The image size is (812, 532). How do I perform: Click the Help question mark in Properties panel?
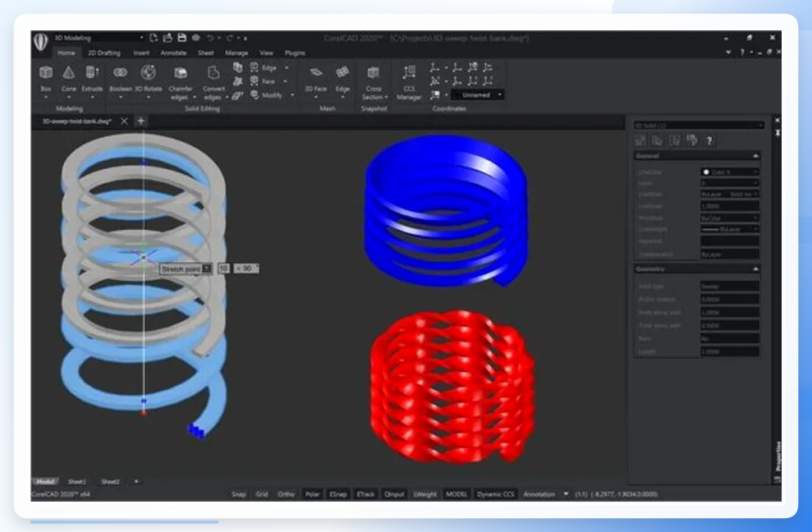click(x=709, y=140)
